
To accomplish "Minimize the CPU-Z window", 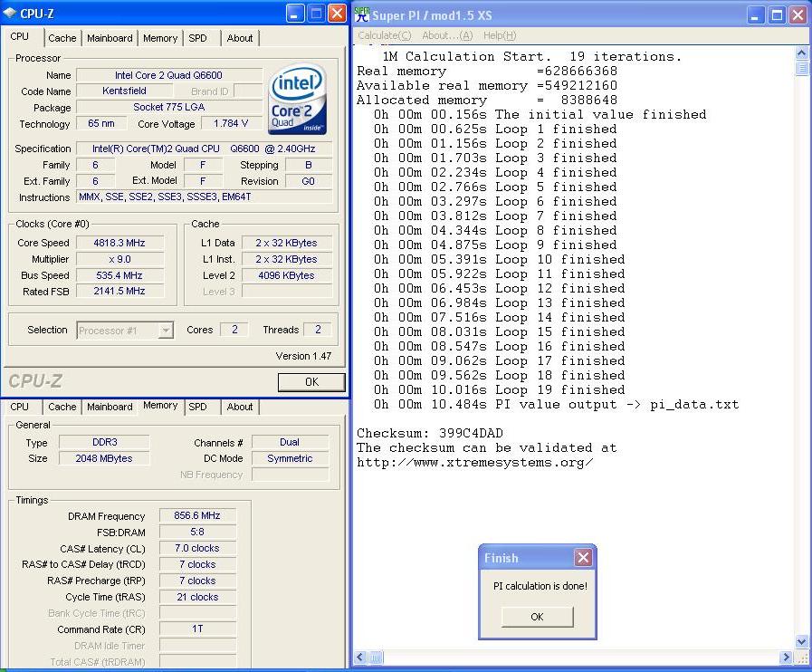I will coord(295,14).
